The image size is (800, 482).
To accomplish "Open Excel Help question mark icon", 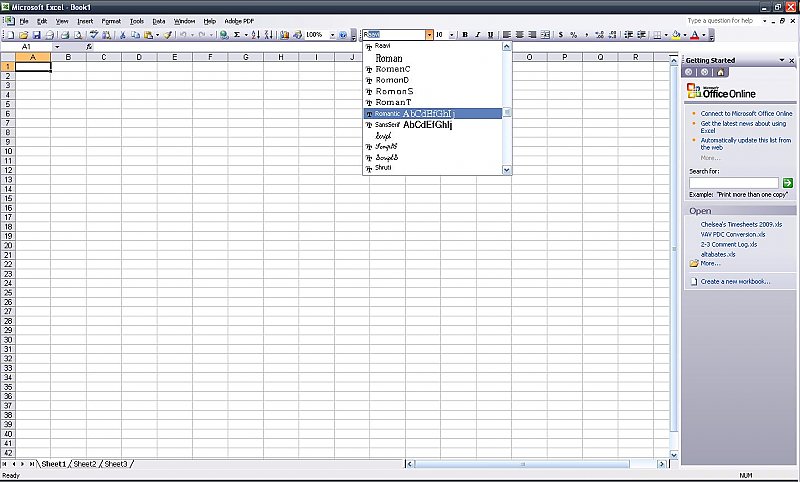I will pos(343,35).
